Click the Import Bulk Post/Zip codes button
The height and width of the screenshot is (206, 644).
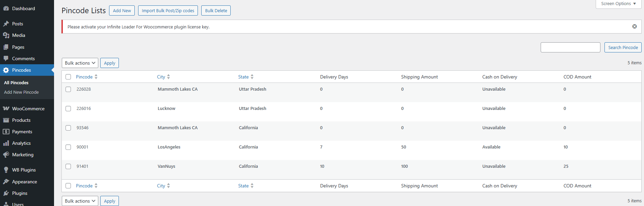click(x=168, y=10)
